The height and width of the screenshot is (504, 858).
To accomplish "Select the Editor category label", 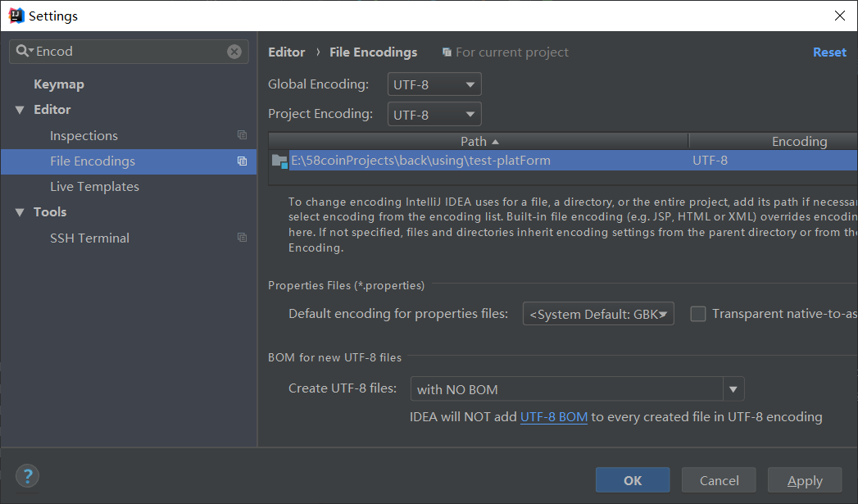I will (52, 110).
